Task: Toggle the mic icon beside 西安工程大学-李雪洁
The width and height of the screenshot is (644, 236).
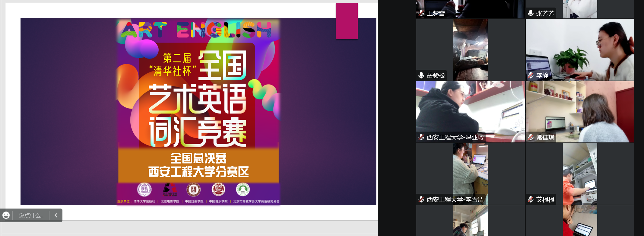Action: coord(421,199)
